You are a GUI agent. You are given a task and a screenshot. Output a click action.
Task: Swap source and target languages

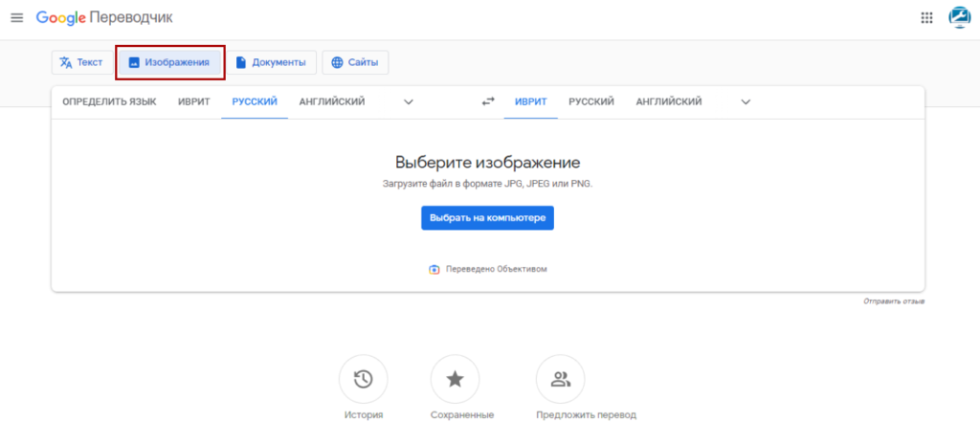[487, 101]
